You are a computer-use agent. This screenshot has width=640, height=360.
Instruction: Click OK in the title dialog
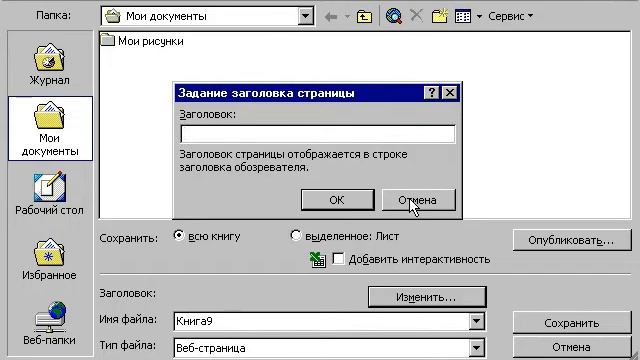point(337,200)
